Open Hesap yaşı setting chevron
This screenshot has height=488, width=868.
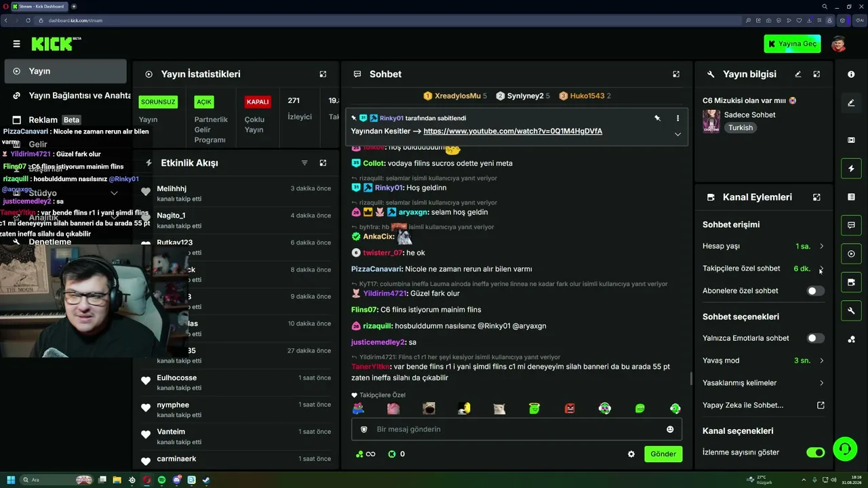coord(821,246)
